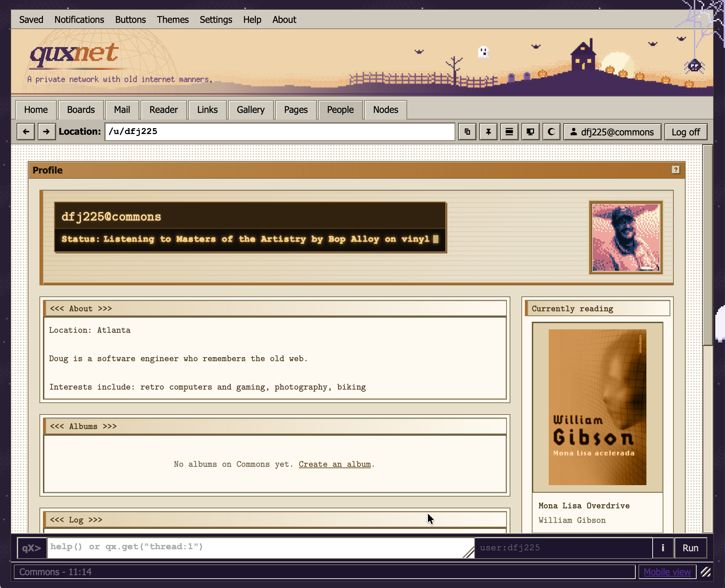Click the 'William Gibson' author text

pos(572,520)
